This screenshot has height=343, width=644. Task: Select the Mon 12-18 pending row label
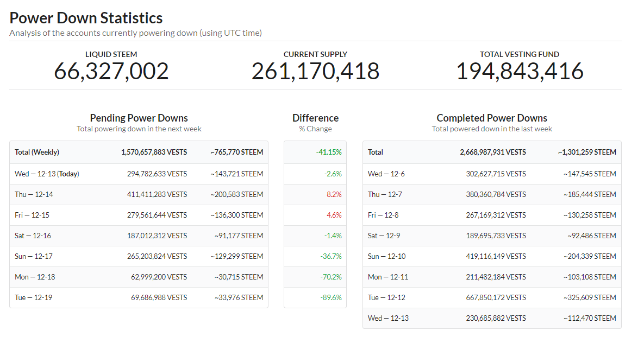(35, 277)
